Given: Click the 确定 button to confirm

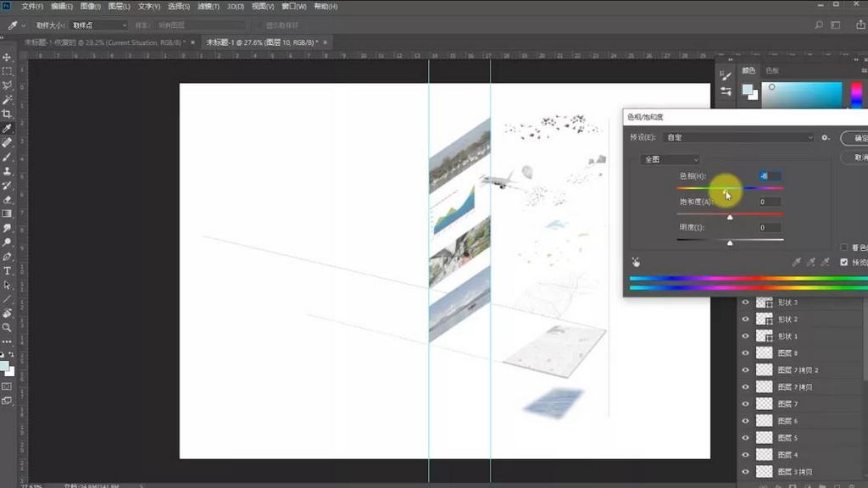Looking at the screenshot, I should click(854, 137).
